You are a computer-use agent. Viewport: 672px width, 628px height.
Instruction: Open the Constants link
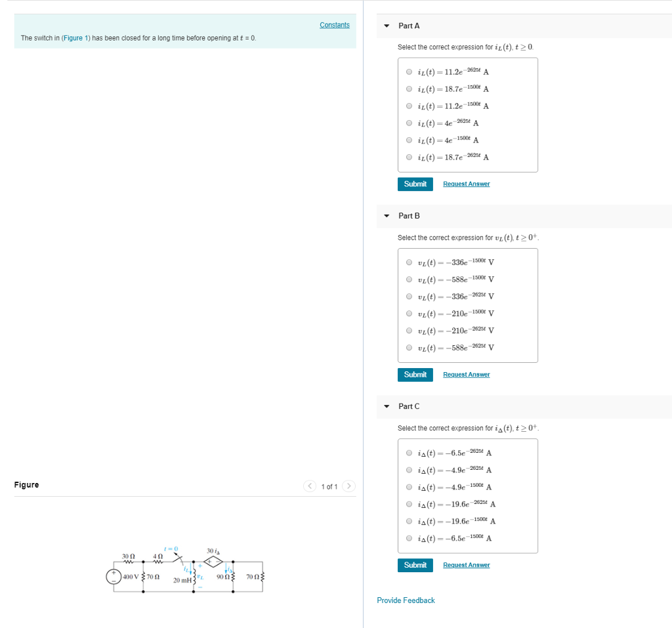(334, 25)
